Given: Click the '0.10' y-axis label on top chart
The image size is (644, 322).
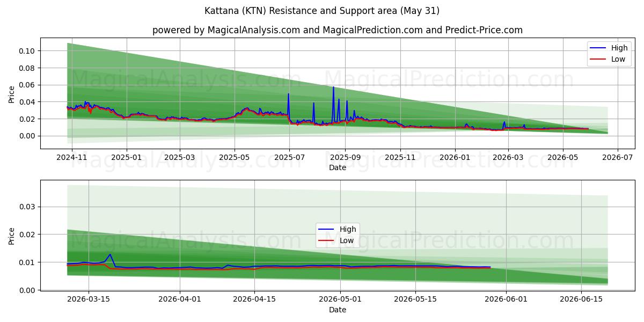Looking at the screenshot, I should point(27,51).
